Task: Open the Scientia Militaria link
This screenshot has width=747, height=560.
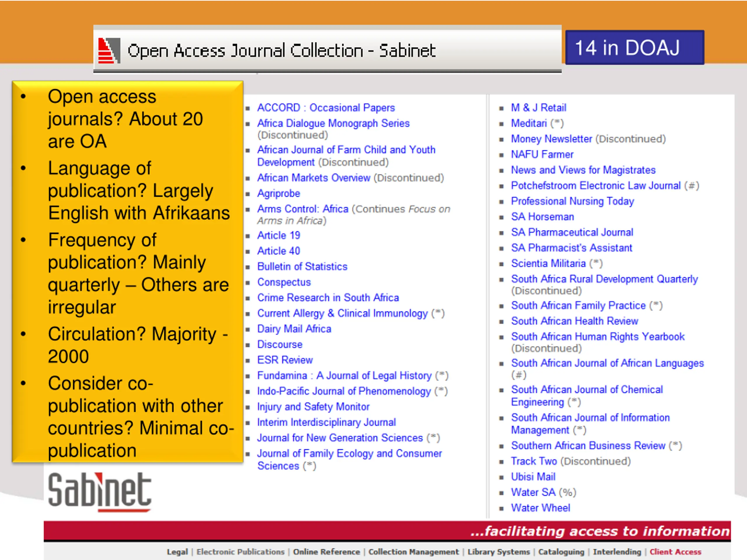Action: [548, 263]
